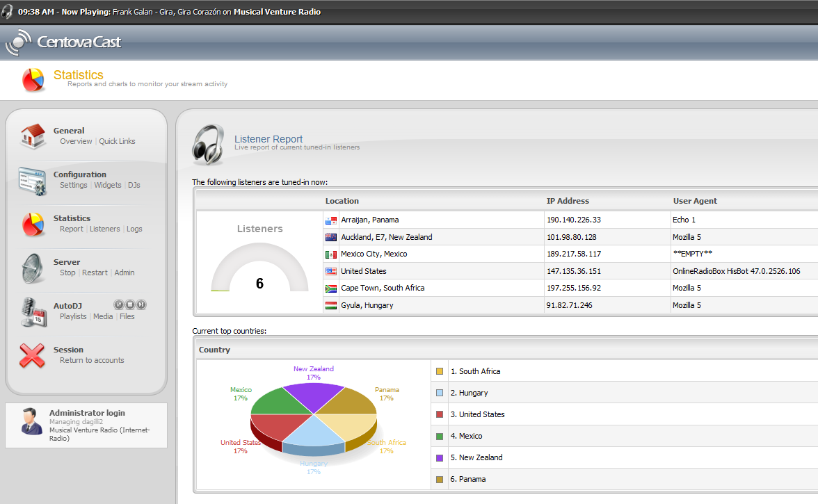Image resolution: width=818 pixels, height=504 pixels.
Task: Click the red X Session icon
Action: click(33, 355)
